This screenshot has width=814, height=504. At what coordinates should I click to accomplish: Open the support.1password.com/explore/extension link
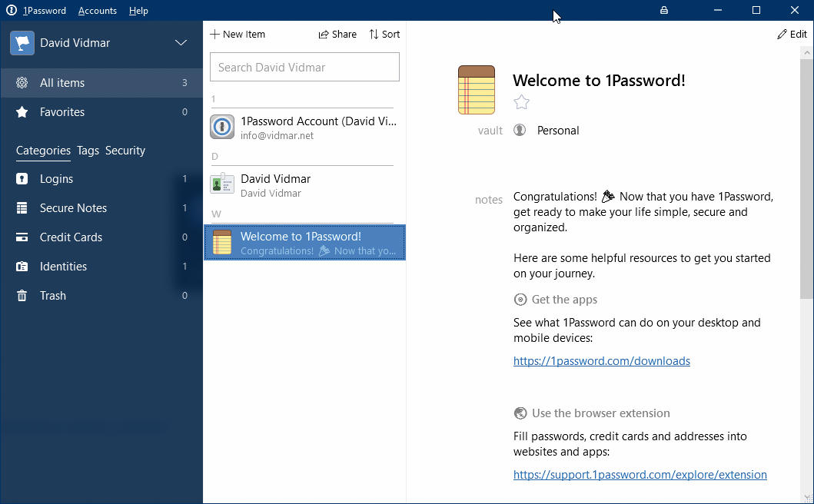pos(640,474)
